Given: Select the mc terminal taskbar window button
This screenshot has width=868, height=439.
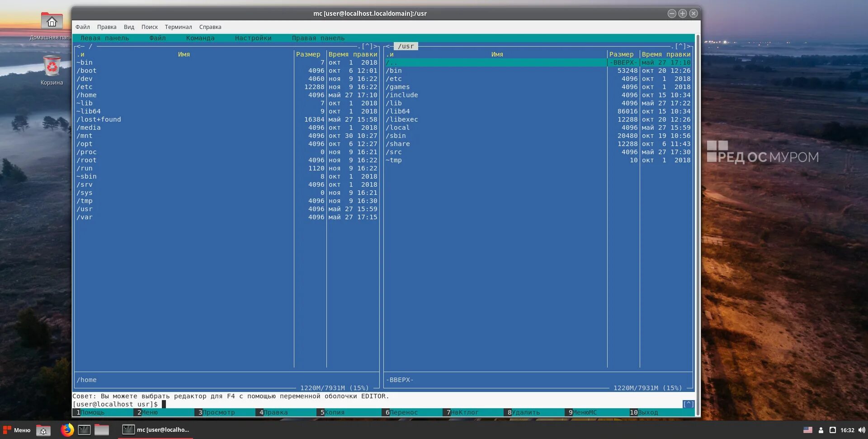Looking at the screenshot, I should pyautogui.click(x=156, y=430).
